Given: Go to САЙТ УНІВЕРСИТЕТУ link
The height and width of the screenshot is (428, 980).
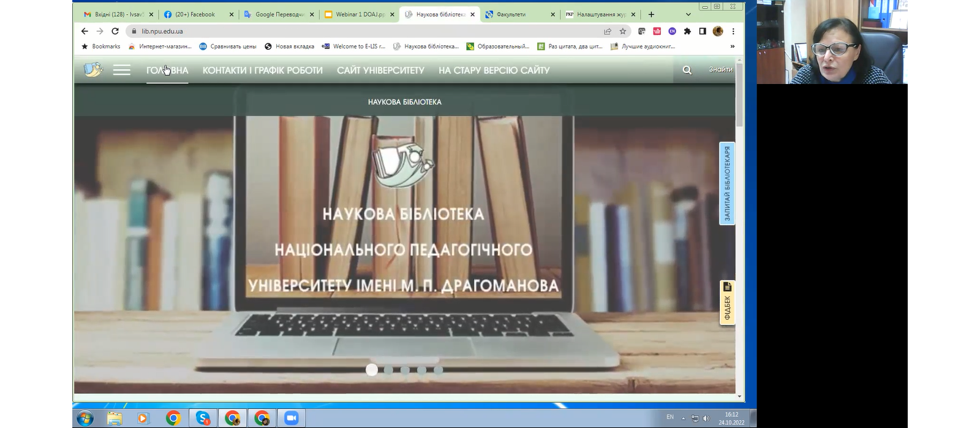Looking at the screenshot, I should [x=380, y=71].
